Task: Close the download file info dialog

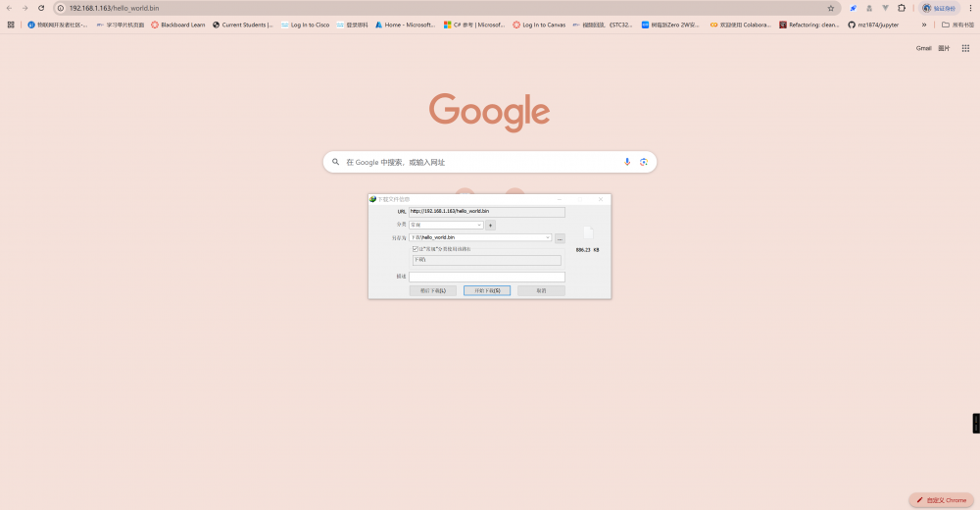Action: pyautogui.click(x=601, y=199)
